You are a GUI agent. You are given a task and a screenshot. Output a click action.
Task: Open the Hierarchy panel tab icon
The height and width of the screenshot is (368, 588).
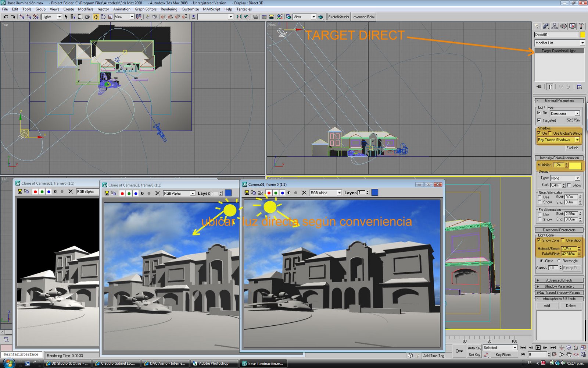click(x=555, y=26)
